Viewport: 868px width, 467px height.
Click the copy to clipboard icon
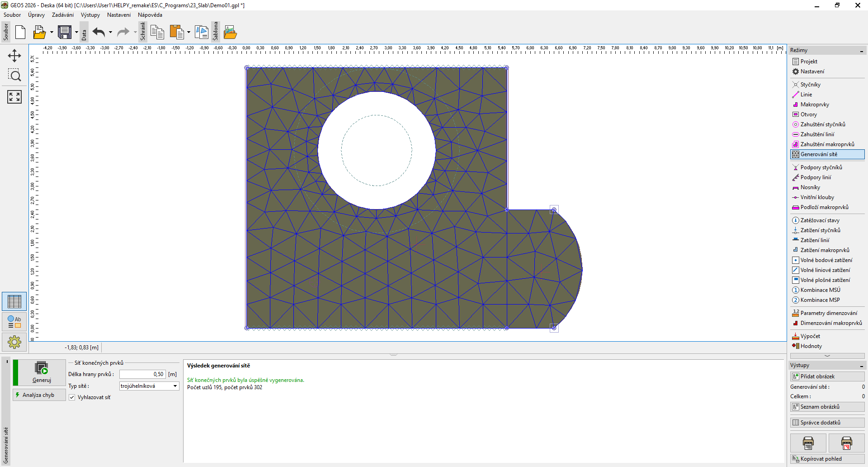click(x=157, y=32)
